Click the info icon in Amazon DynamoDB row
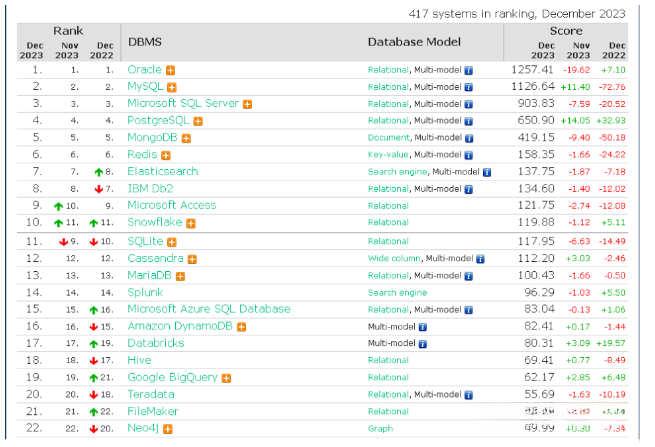 coord(423,328)
